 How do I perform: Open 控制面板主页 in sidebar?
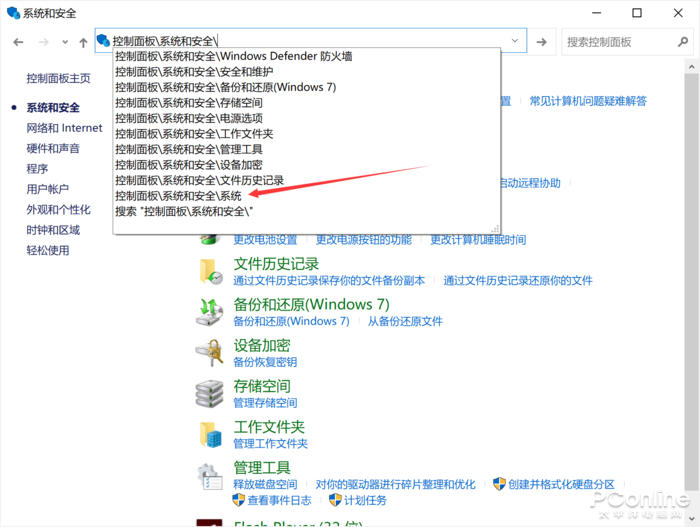point(58,79)
